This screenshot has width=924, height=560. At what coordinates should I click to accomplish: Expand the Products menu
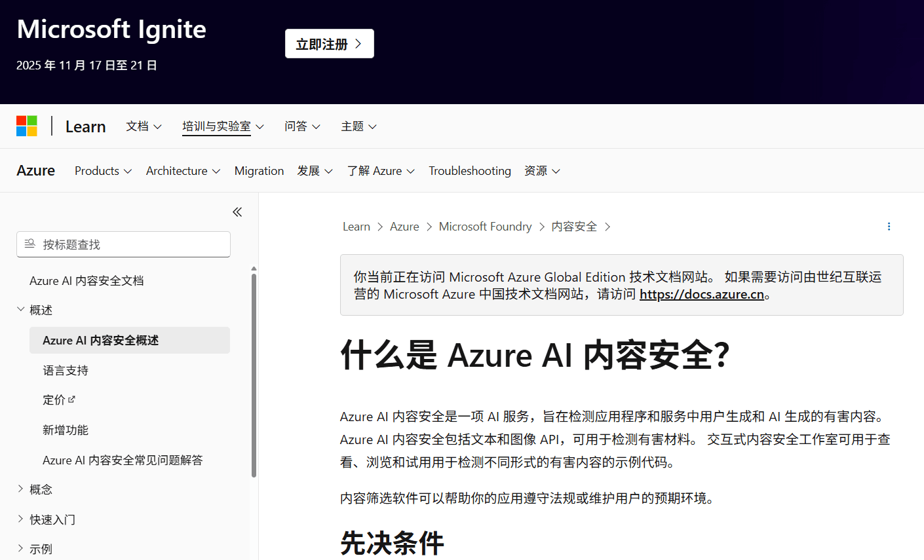pyautogui.click(x=103, y=171)
